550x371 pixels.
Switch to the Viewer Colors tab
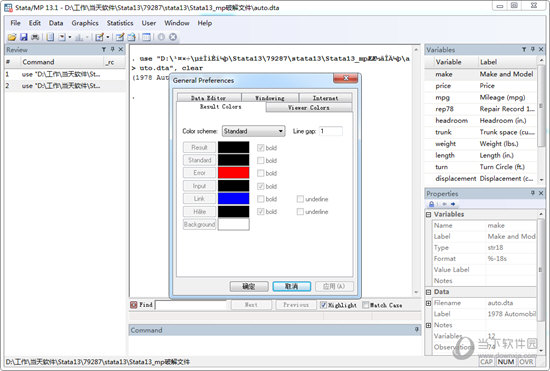[x=309, y=108]
